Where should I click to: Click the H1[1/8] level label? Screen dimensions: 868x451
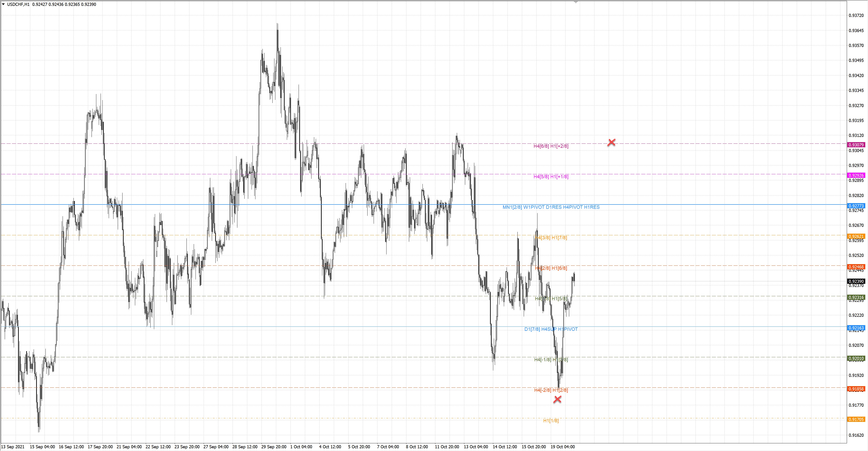click(551, 421)
